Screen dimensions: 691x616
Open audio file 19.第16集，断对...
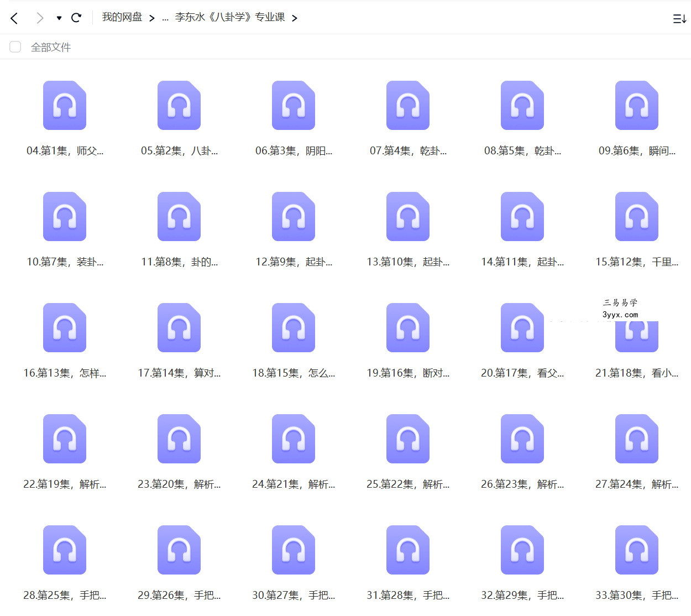pyautogui.click(x=408, y=328)
